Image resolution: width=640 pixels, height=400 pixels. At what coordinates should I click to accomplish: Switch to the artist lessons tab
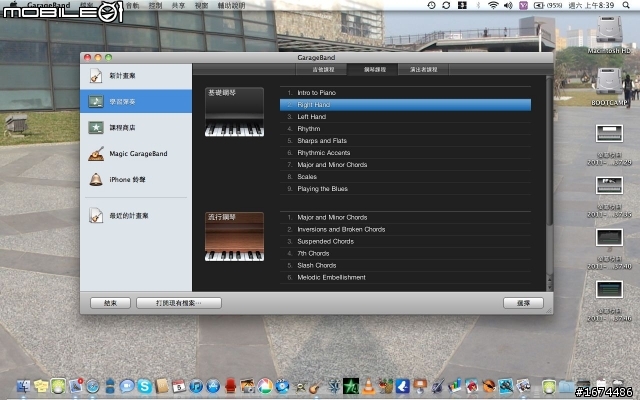pos(424,69)
